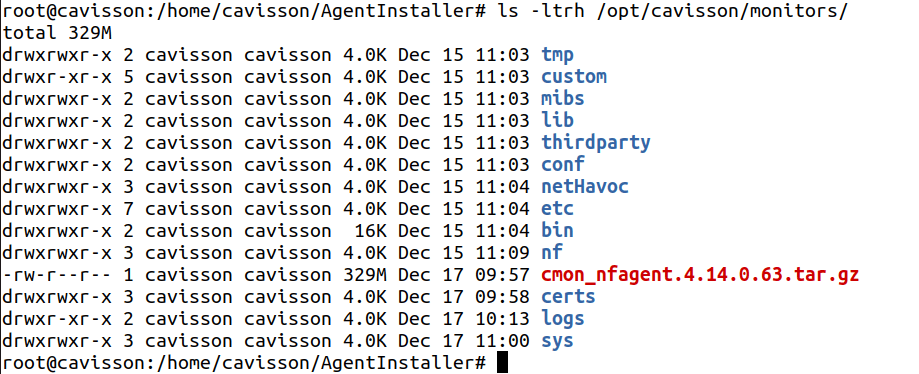This screenshot has width=919, height=374.
Task: Click the /opt/cavisson/monitors/ path argument
Action: (x=722, y=12)
